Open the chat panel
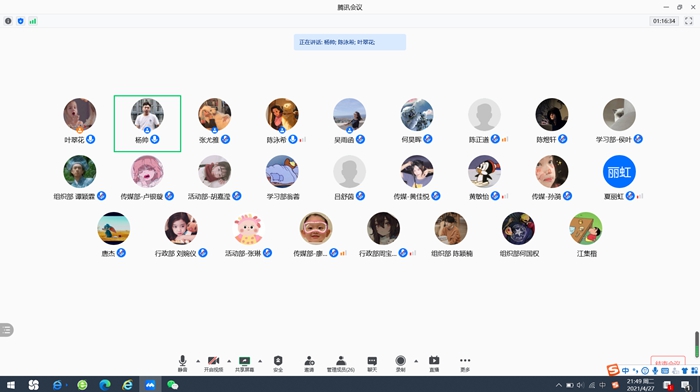Screen dimensions: 700x392 (372, 363)
